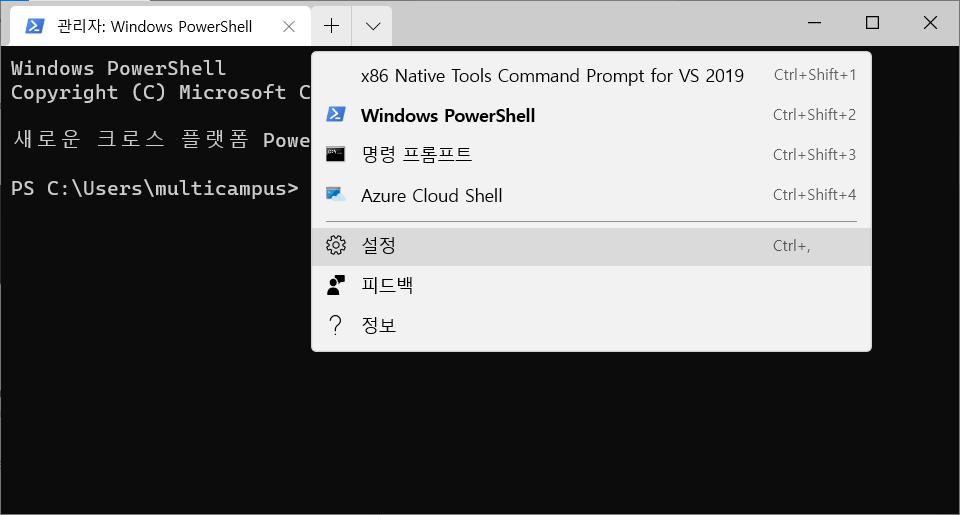Open a new tab with plus button

(x=331, y=26)
